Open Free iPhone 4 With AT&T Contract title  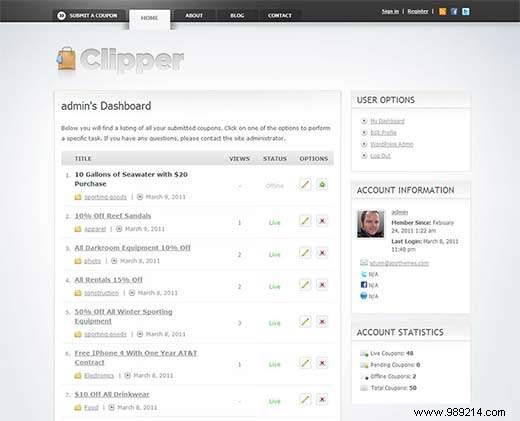click(x=136, y=358)
